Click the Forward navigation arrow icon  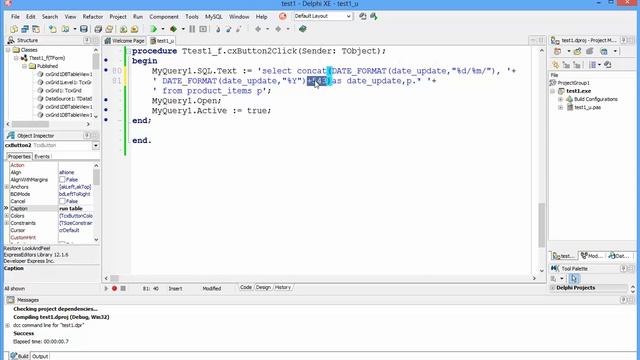pyautogui.click(x=278, y=29)
